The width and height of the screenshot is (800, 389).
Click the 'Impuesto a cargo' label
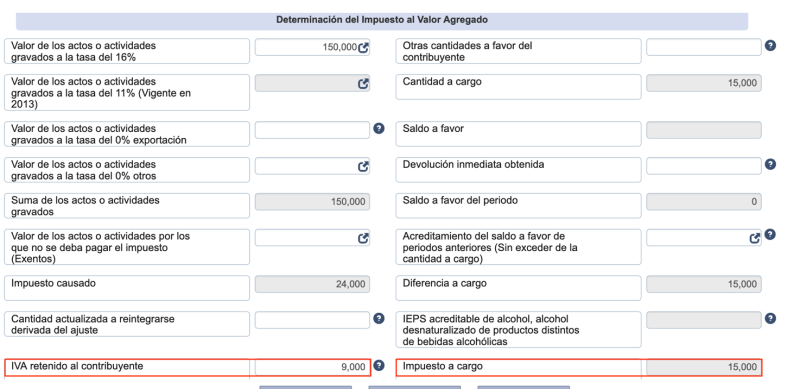coord(442,366)
